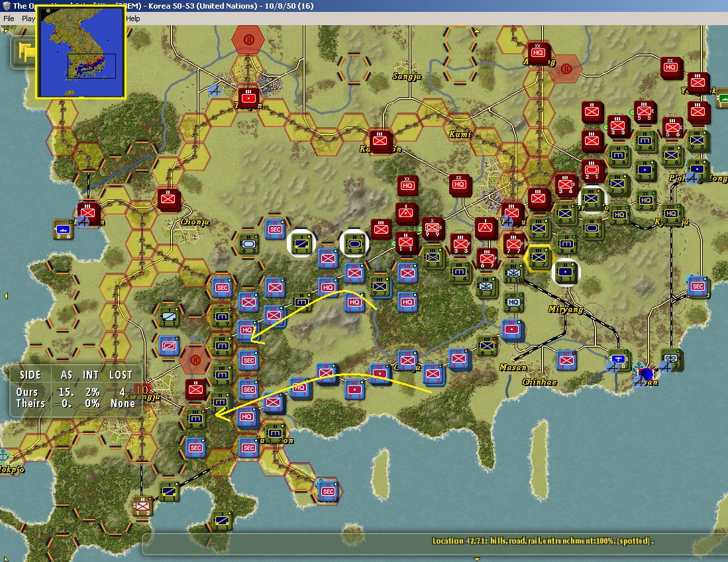Select the white-highlighted green unit 1 1
This screenshot has width=728, height=562.
pos(301,243)
